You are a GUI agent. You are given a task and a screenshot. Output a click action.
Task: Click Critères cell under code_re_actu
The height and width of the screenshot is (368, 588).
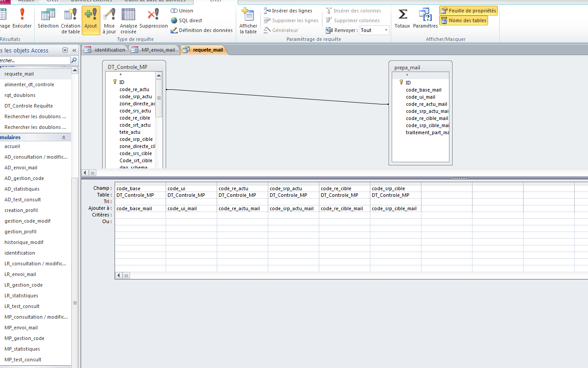pyautogui.click(x=242, y=215)
